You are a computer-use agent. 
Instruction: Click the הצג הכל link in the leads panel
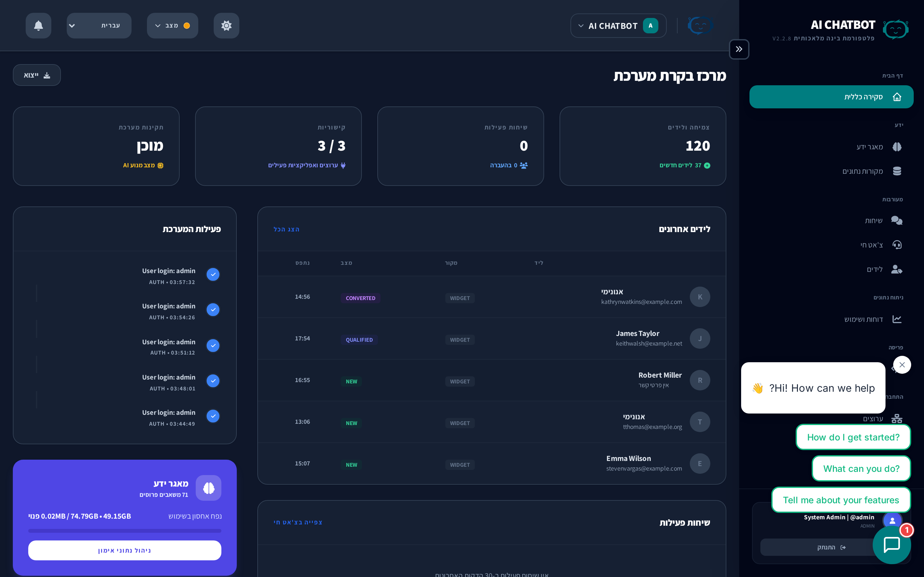[287, 229]
